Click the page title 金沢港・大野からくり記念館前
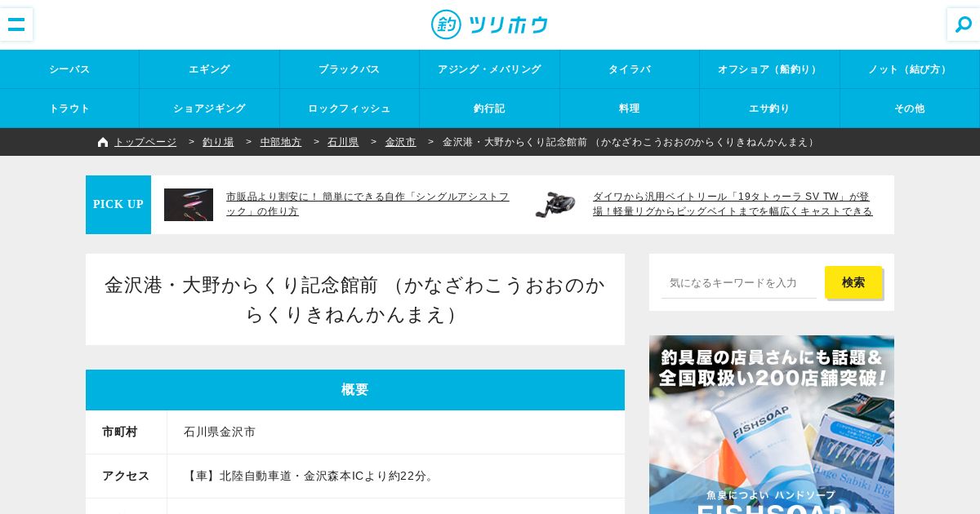The height and width of the screenshot is (514, 980). pyautogui.click(x=355, y=299)
